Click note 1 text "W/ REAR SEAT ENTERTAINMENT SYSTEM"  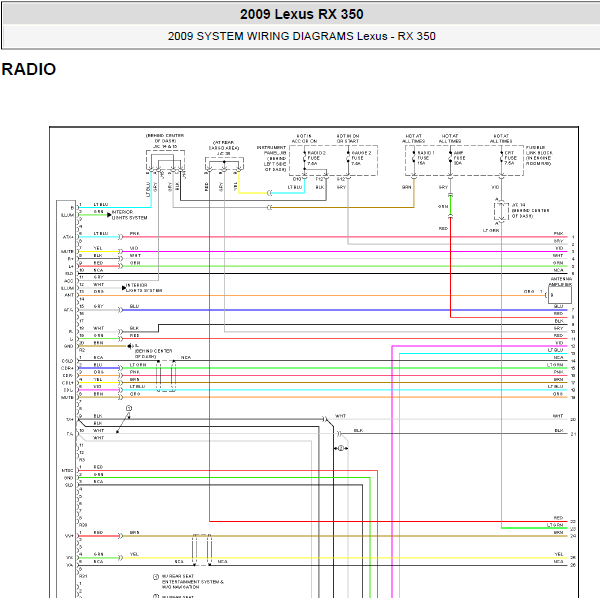point(192,582)
